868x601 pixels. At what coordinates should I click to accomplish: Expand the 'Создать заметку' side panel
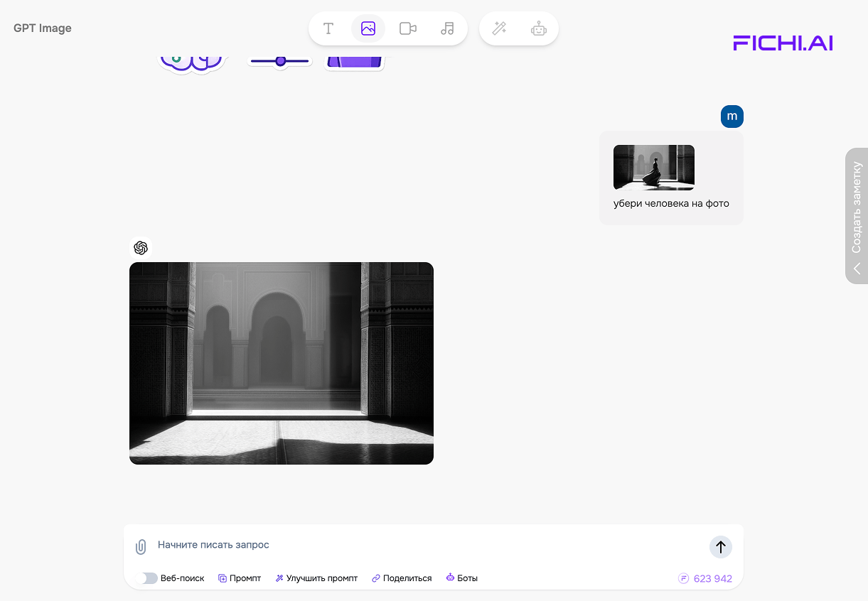click(857, 216)
